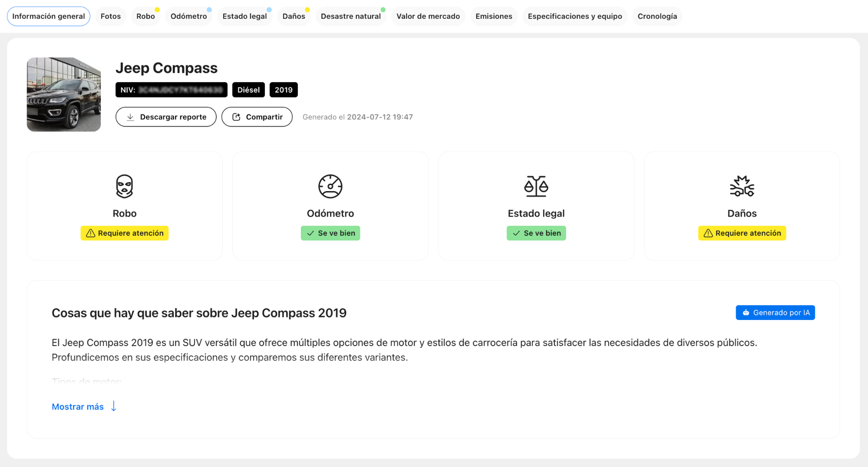Click the Generado el 2024-07-12 timestamp
868x467 pixels.
[x=358, y=117]
